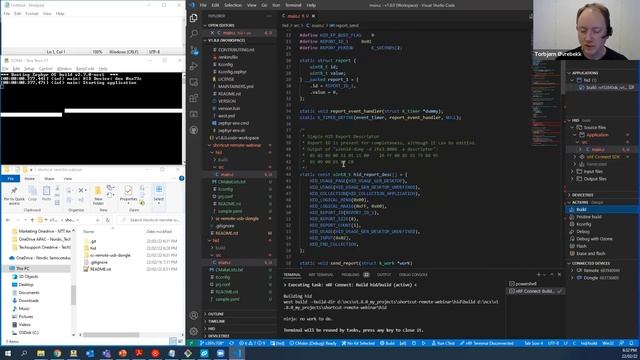Image resolution: width=640 pixels, height=360 pixels.
Task: Switch to OUTPUT panel tab
Action: (384, 275)
